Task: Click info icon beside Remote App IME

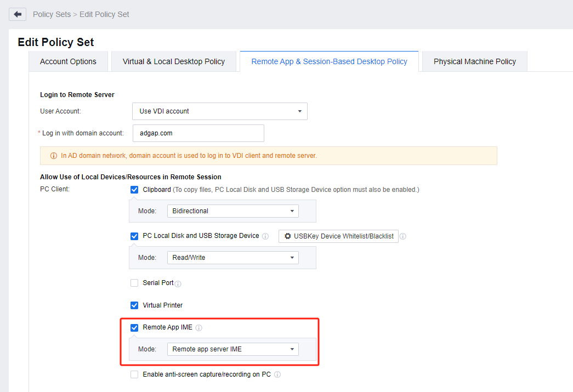Action: tap(199, 328)
